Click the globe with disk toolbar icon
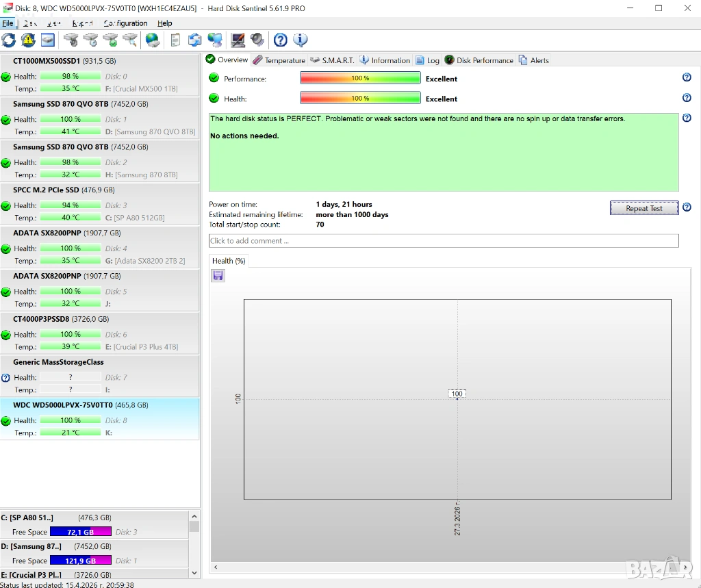The width and height of the screenshot is (701, 588). click(153, 40)
